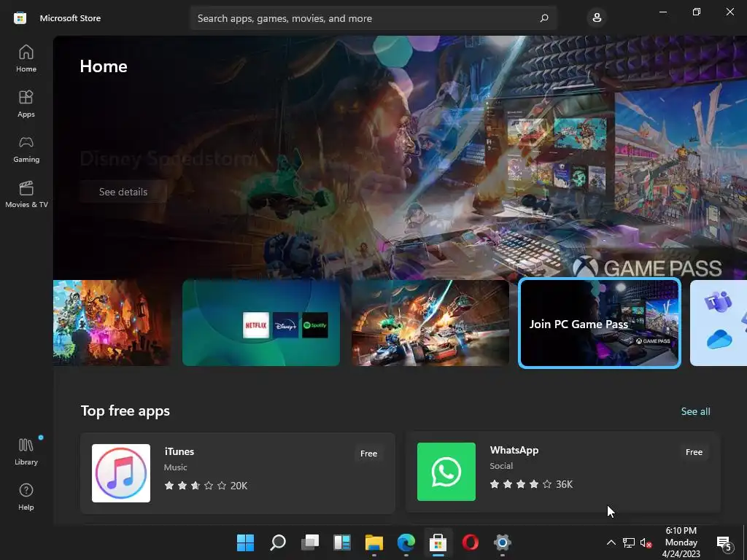The height and width of the screenshot is (560, 747).
Task: Go to Apps section in sidebar
Action: pos(26,104)
